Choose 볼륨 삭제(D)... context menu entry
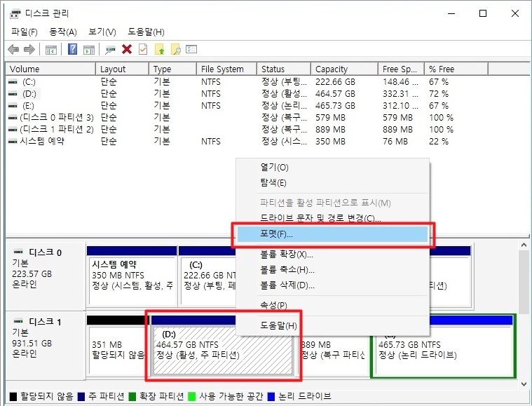Screen dimensions: 532x406 pyautogui.click(x=332, y=285)
